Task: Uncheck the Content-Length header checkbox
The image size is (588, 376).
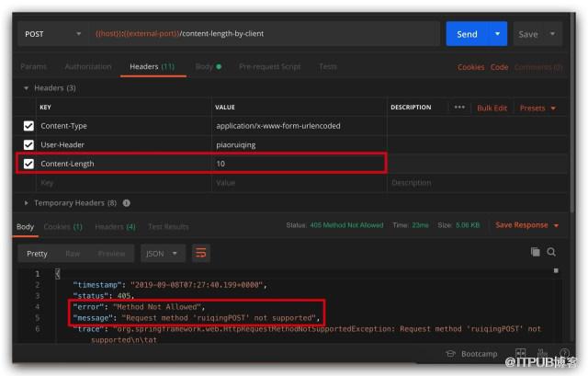Action: tap(28, 164)
